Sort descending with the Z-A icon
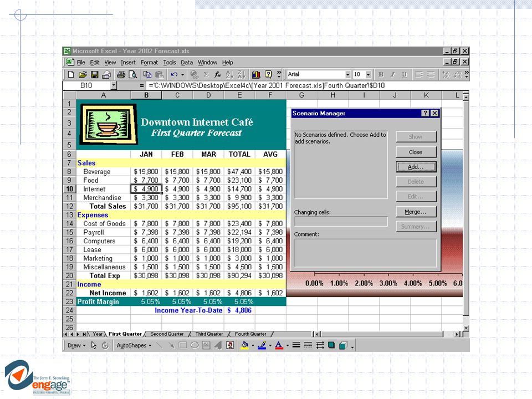 241,74
